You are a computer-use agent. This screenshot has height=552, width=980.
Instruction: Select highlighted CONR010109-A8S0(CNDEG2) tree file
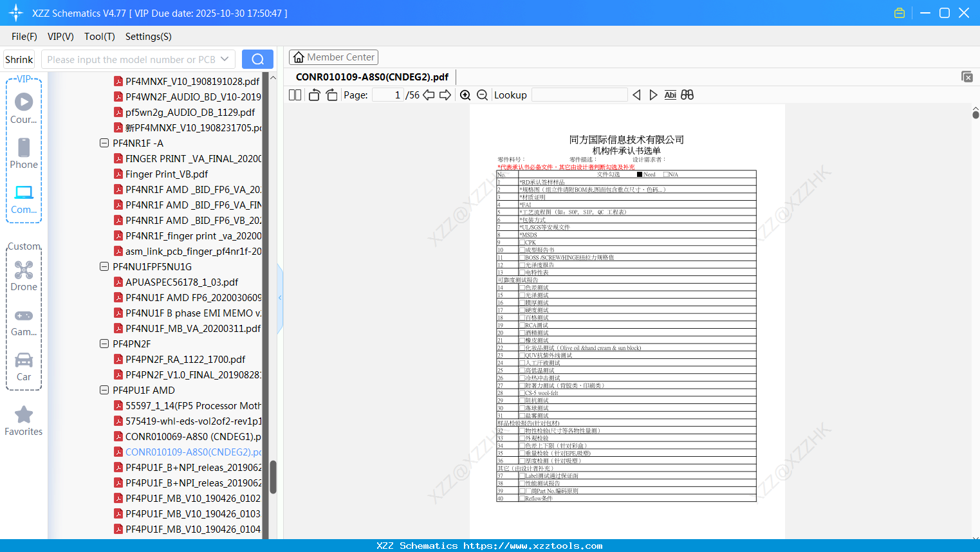[x=193, y=452]
